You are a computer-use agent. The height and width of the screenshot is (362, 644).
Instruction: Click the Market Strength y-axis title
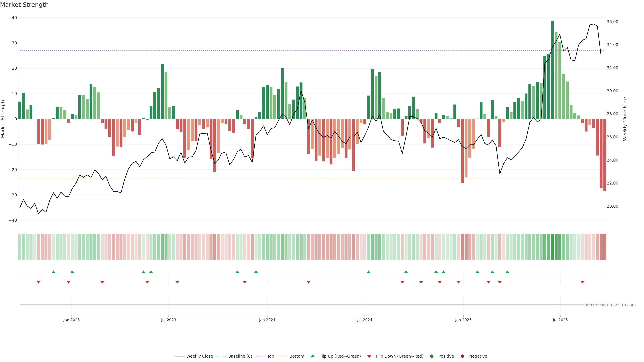3,119
